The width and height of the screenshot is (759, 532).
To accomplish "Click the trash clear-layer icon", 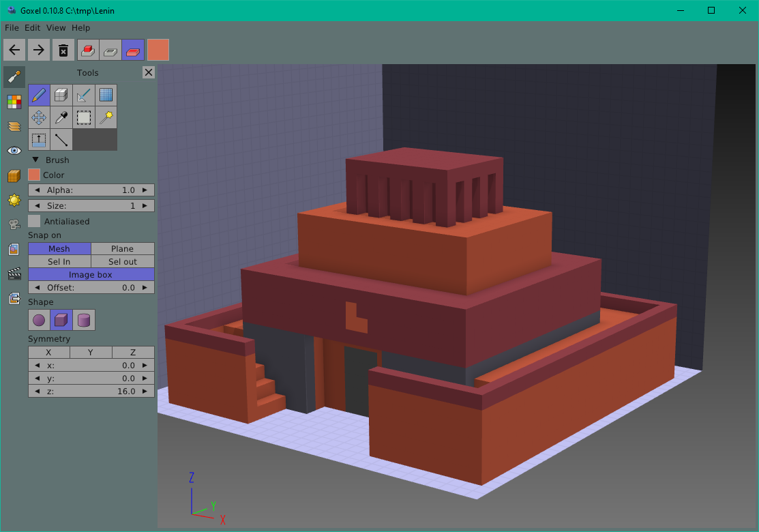I will point(63,50).
